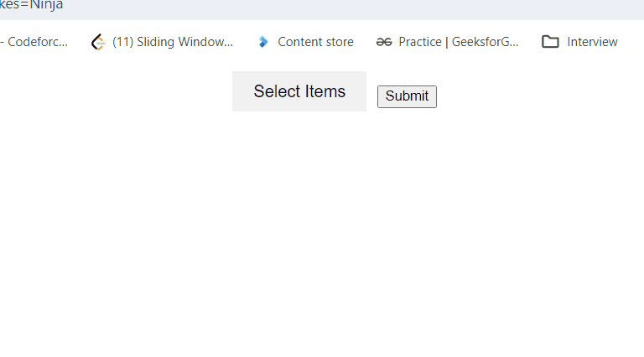This screenshot has height=357, width=644.
Task: Click the word "Select" in the gray dropdown box
Action: coord(278,91)
